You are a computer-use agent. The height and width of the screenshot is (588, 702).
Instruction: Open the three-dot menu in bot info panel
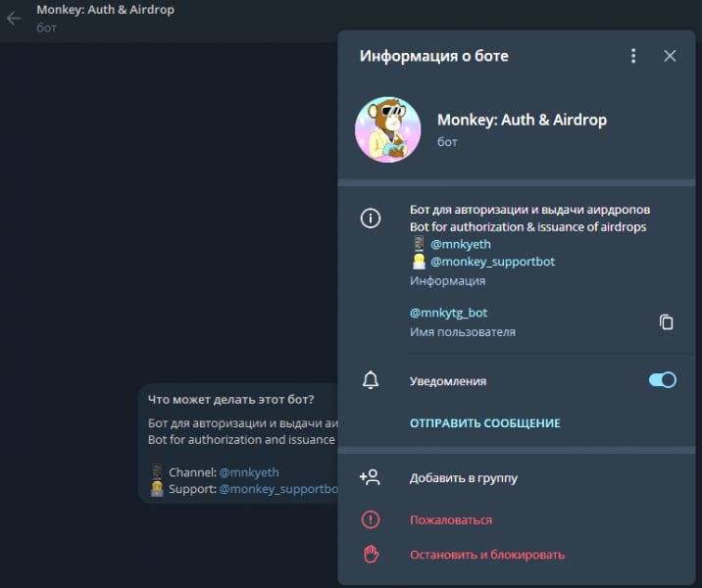click(633, 56)
